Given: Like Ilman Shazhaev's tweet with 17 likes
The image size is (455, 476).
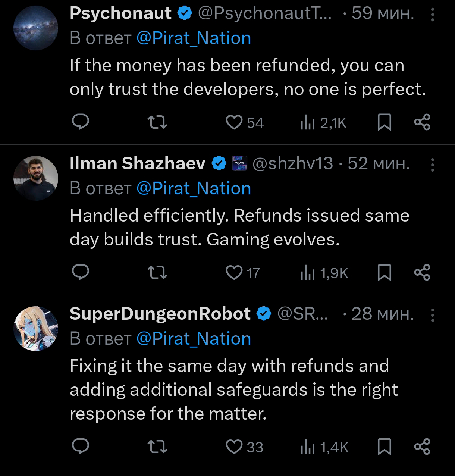Looking at the screenshot, I should point(235,273).
